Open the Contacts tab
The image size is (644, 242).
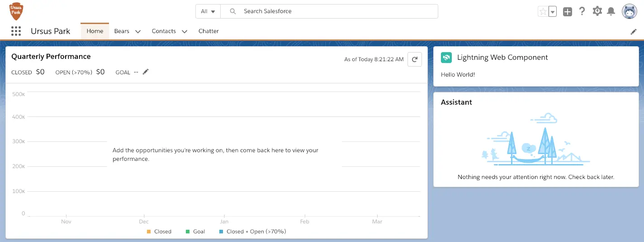[164, 31]
